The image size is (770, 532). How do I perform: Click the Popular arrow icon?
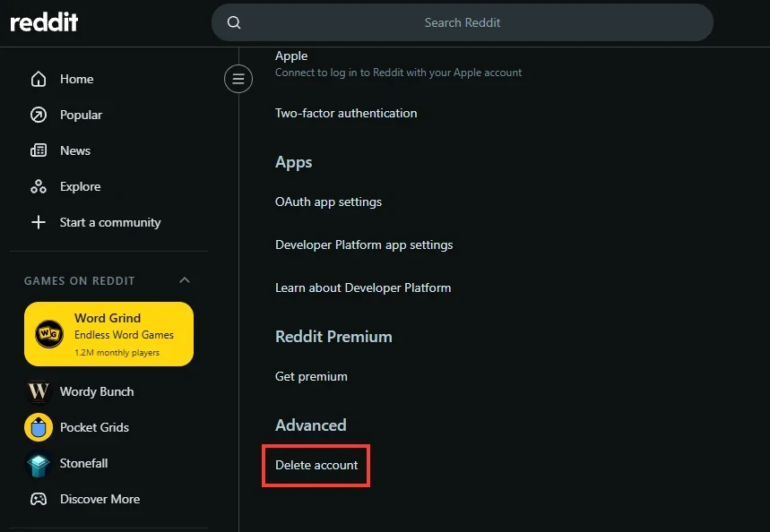tap(39, 115)
